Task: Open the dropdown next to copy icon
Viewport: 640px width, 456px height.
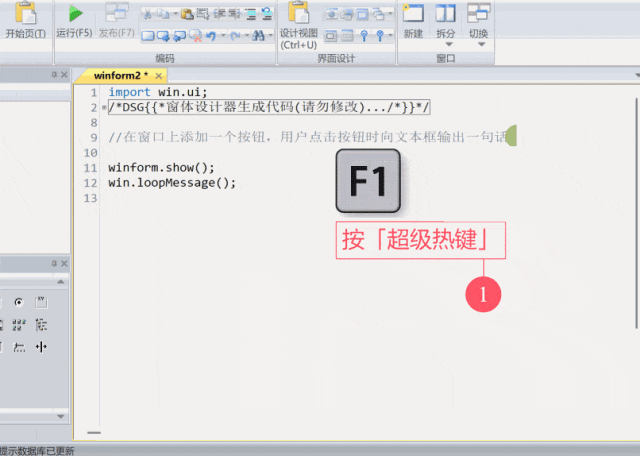Action: [x=175, y=14]
